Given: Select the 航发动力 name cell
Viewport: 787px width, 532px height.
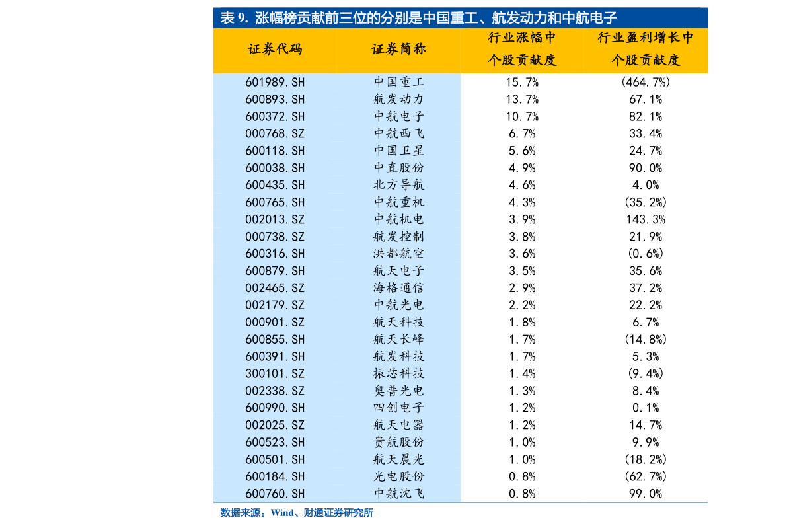Looking at the screenshot, I should (398, 99).
